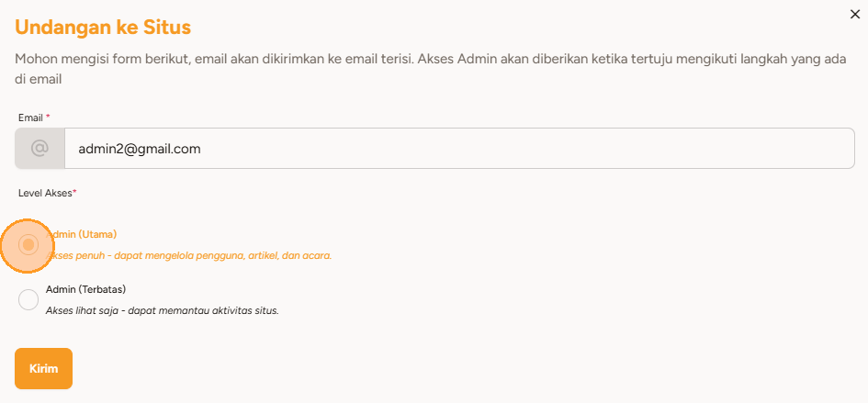The width and height of the screenshot is (868, 403).
Task: Click the Admin (Terbatas) option label
Action: [85, 289]
